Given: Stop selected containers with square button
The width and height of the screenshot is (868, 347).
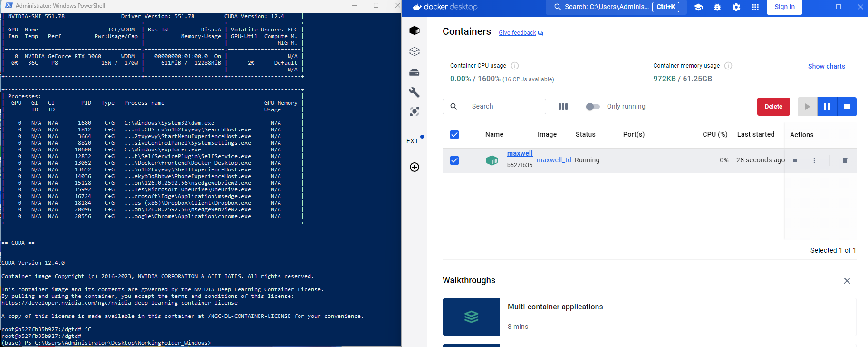Looking at the screenshot, I should [x=847, y=107].
